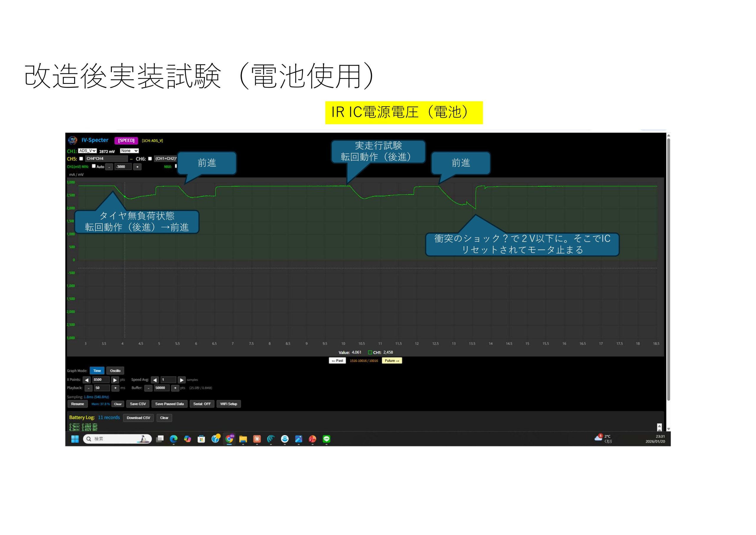Viewport: 756px width, 535px height.
Task: Open Microsoft Edge from taskbar
Action: (174, 439)
